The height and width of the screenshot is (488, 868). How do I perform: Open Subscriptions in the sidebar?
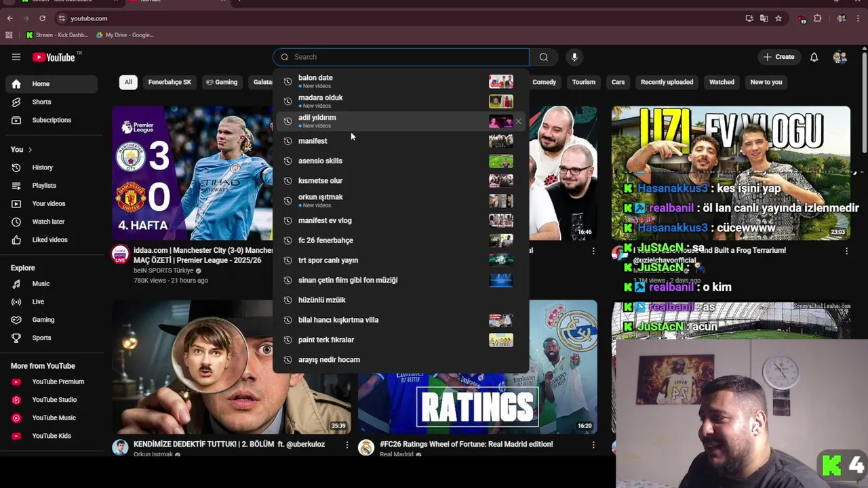(x=52, y=120)
